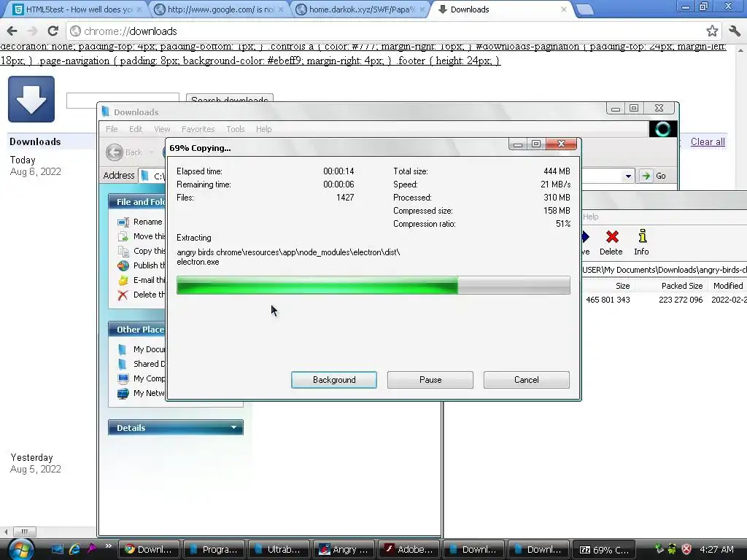The height and width of the screenshot is (560, 747).
Task: Click the Modified column header
Action: click(727, 286)
